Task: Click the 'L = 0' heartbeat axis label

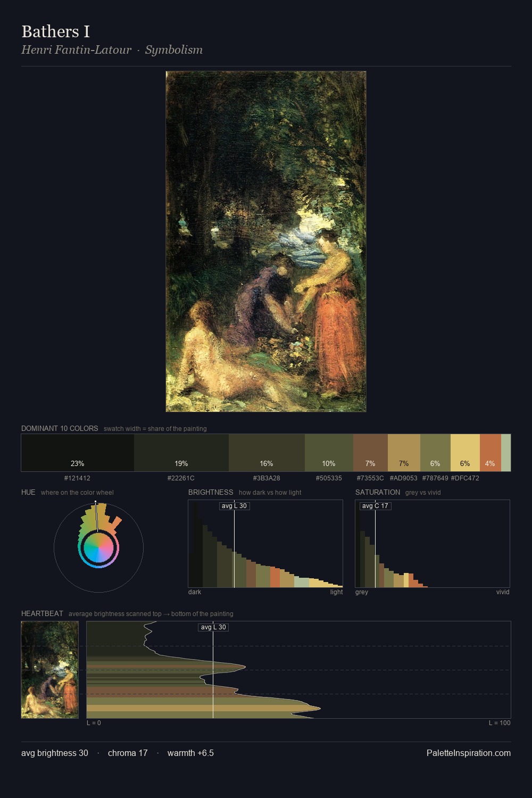Action: tap(94, 723)
